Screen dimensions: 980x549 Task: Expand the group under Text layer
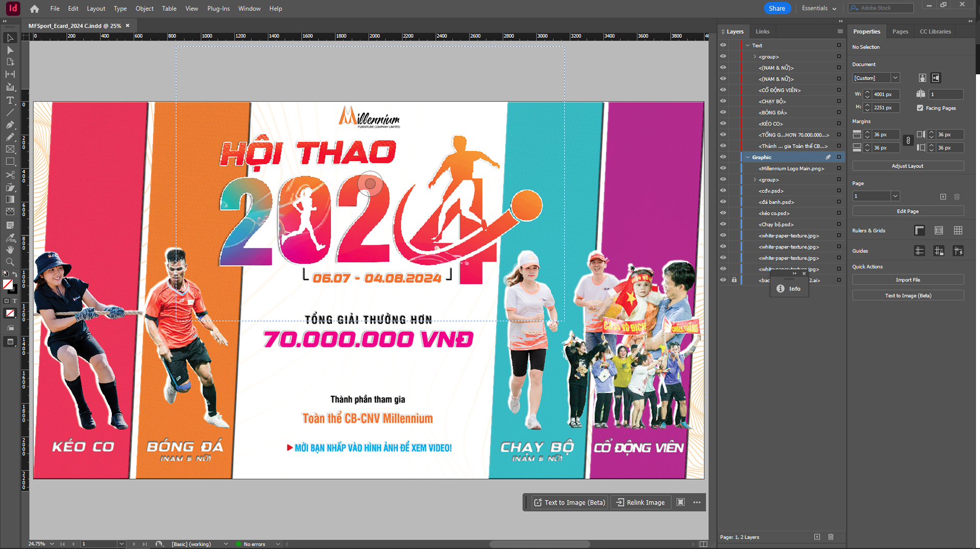click(755, 57)
